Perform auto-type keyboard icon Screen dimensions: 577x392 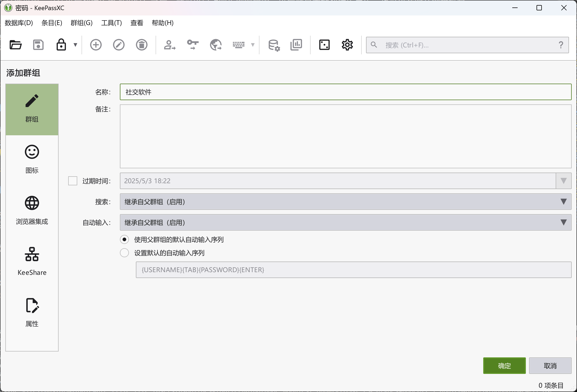coord(239,45)
